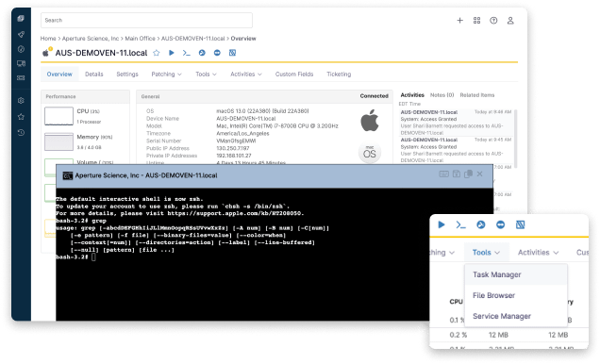This screenshot has height=364, width=600.
Task: Click the macOS logo badge in General panel
Action: 370,153
